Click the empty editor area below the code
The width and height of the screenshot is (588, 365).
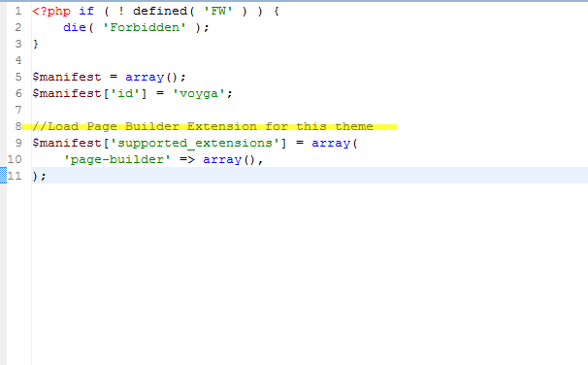pyautogui.click(x=310, y=274)
